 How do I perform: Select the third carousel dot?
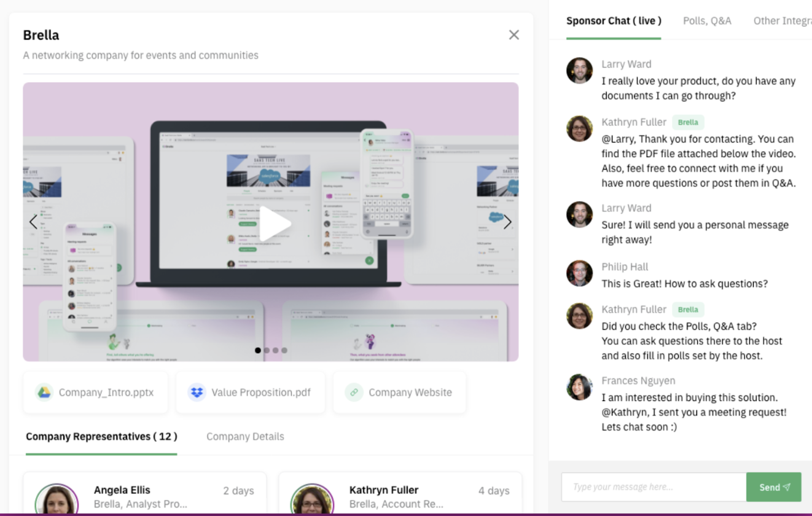click(275, 350)
